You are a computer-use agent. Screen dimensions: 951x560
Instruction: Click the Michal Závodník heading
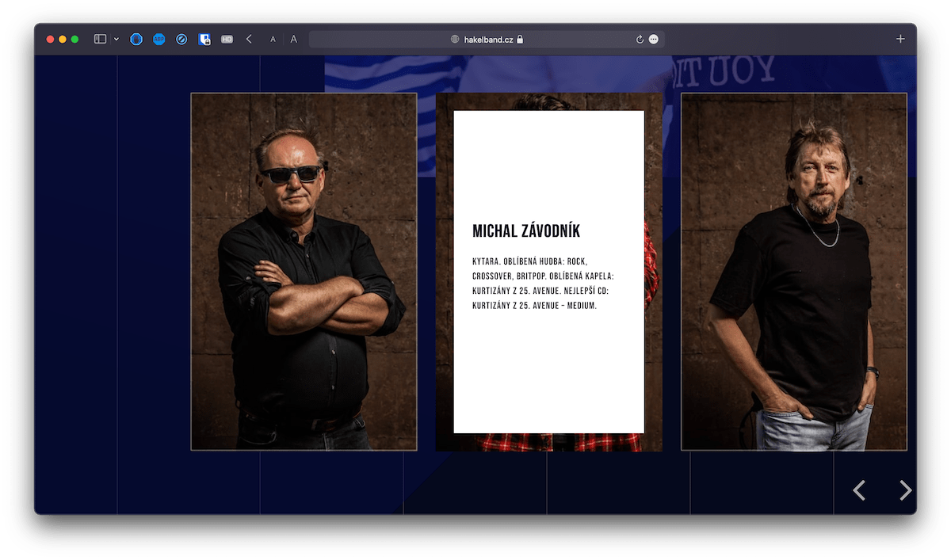526,230
